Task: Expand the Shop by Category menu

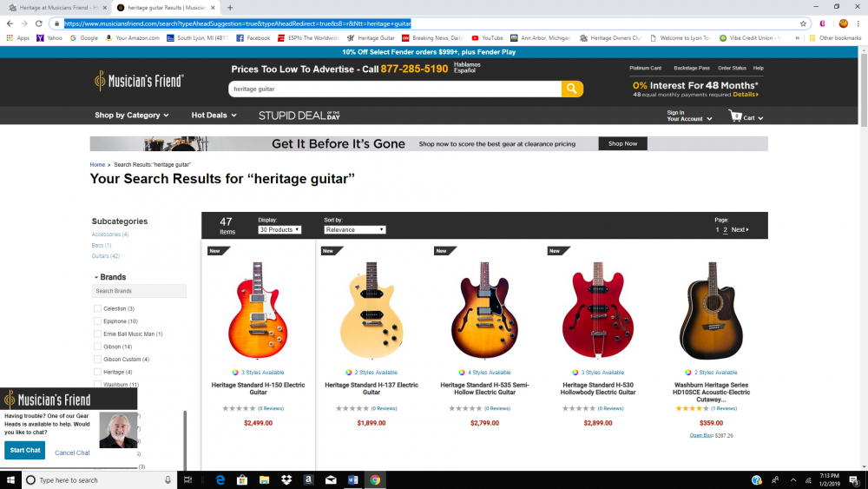Action: 132,116
